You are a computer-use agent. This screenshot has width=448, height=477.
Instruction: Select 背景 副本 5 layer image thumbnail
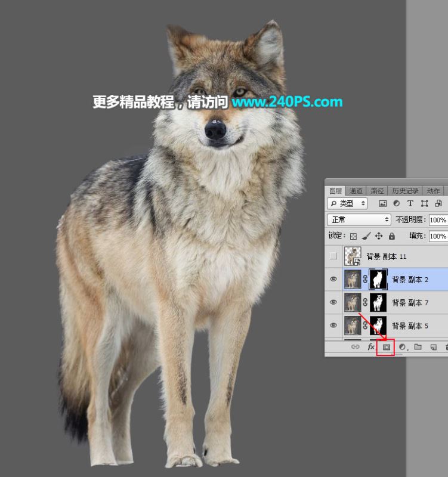(x=353, y=326)
